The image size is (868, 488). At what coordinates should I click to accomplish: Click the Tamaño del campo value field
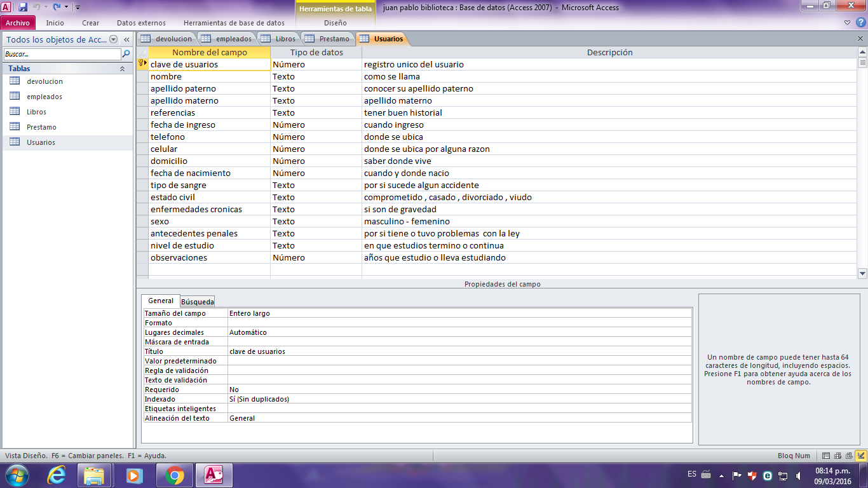coord(459,313)
